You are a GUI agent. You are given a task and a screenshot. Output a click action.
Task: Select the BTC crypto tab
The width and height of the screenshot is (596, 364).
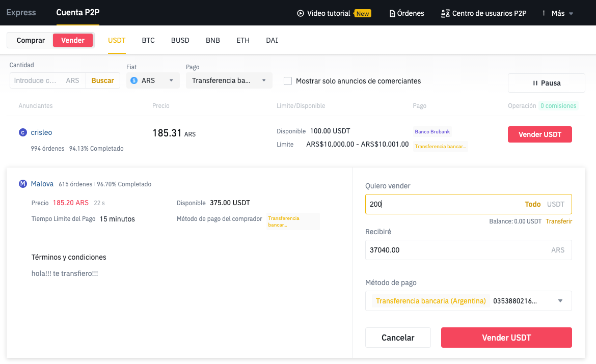(x=148, y=40)
